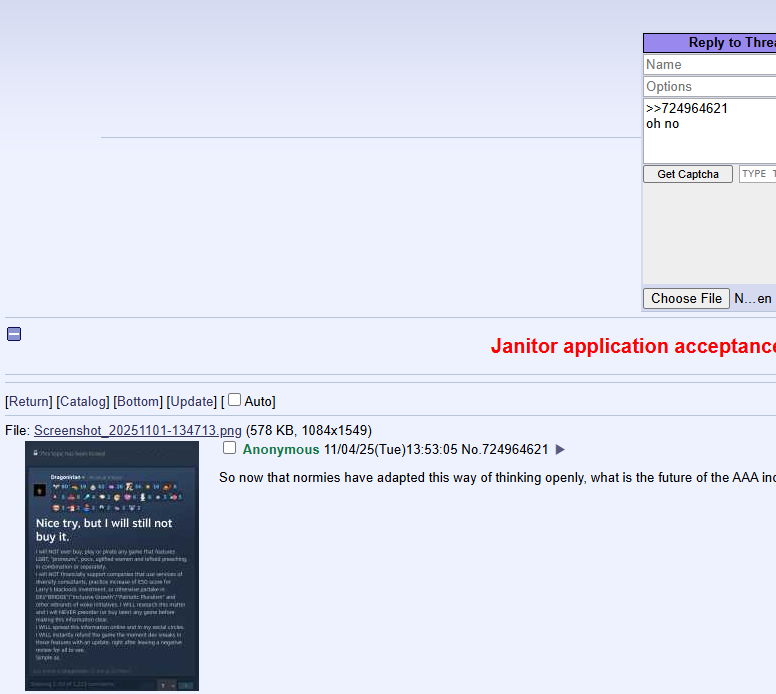
Task: Click the comment box containing 'oh no'
Action: point(710,131)
